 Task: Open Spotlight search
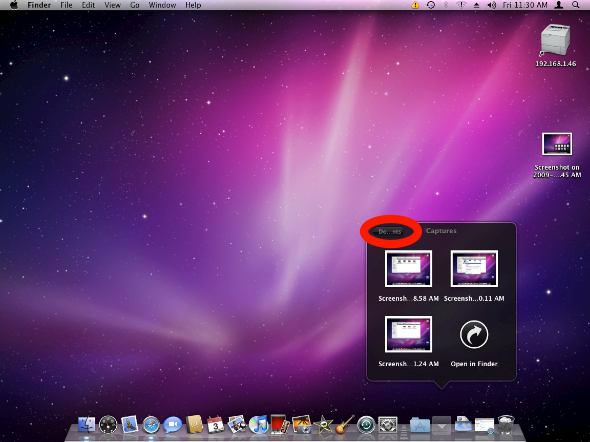576,5
